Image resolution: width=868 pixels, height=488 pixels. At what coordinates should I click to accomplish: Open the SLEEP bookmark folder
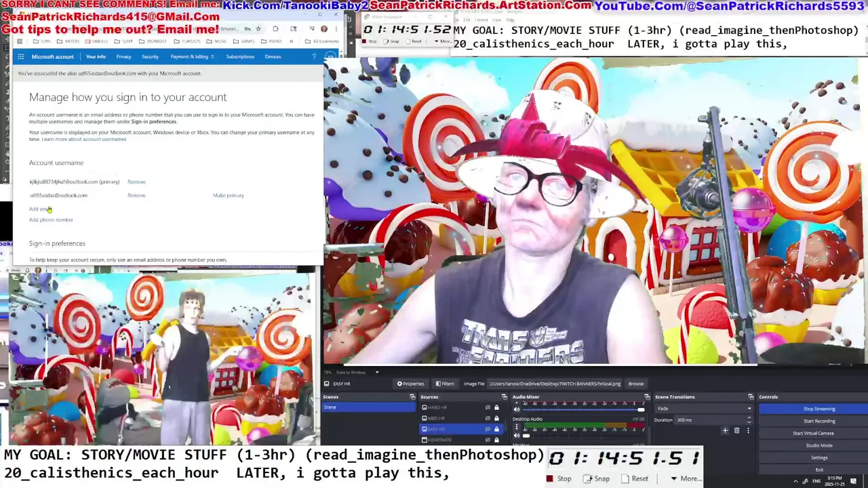123,41
